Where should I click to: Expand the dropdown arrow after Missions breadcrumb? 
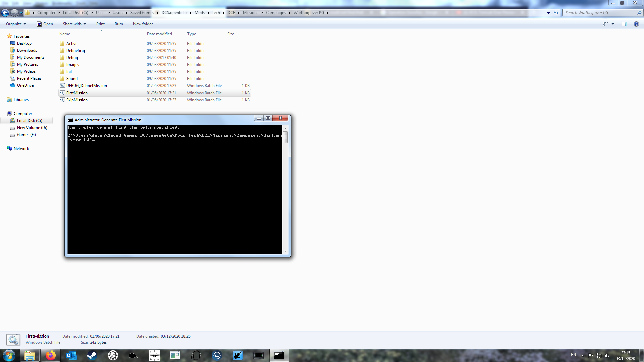[x=262, y=13]
